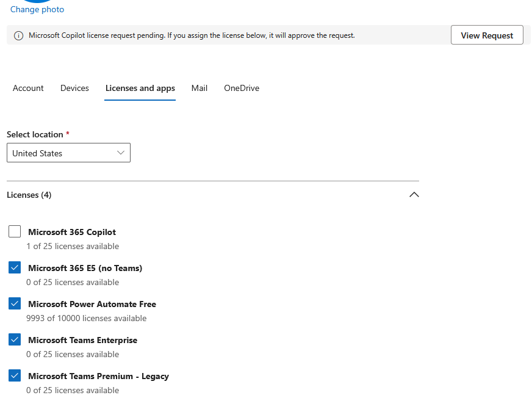Open the OneDrive tab
The height and width of the screenshot is (420, 532).
(x=242, y=89)
